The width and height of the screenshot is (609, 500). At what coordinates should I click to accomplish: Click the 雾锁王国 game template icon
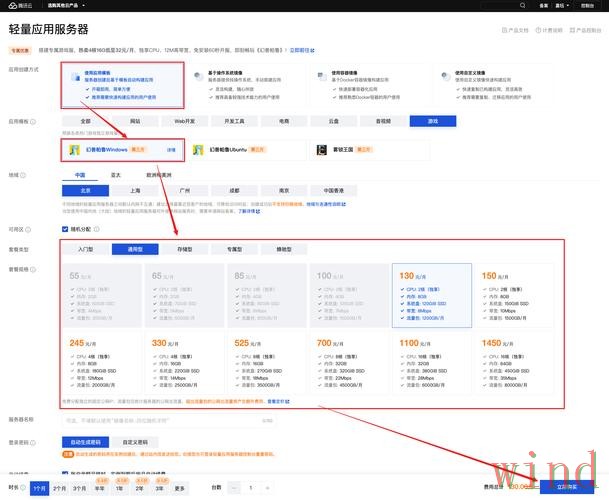tap(321, 149)
